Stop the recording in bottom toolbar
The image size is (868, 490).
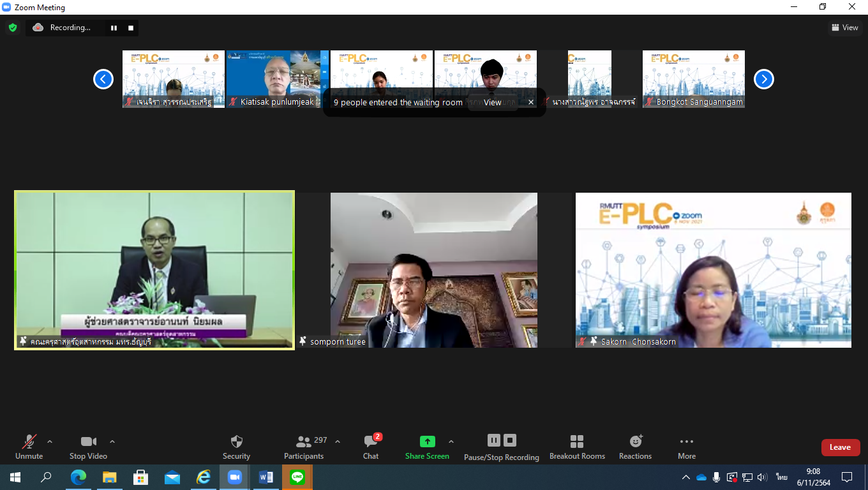509,440
